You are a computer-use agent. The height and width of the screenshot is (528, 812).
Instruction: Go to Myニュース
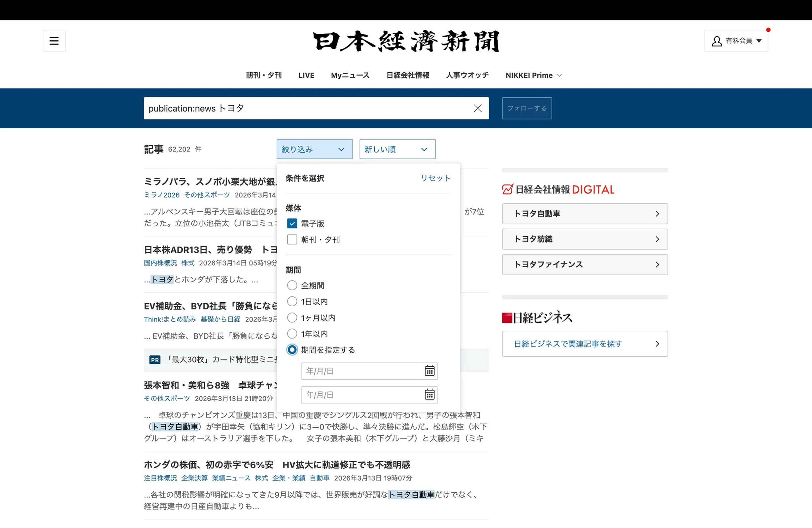pyautogui.click(x=350, y=75)
